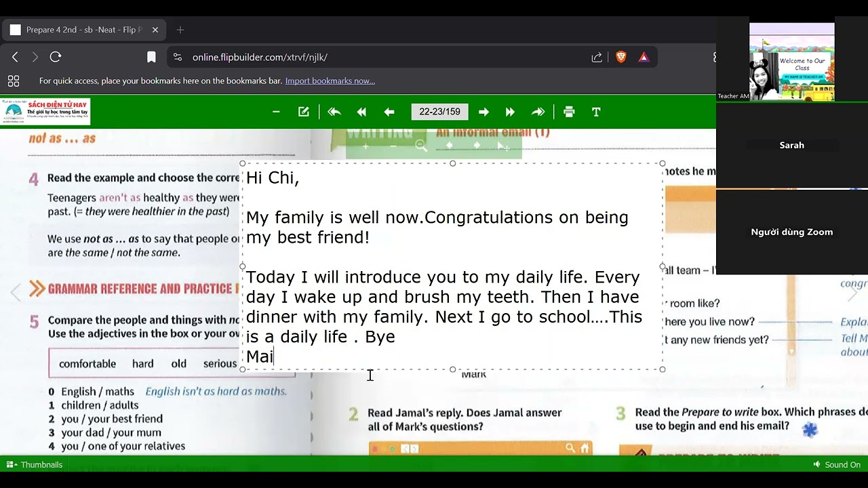Click the word 'old' in the adjectives box
This screenshot has width=868, height=488.
(179, 364)
